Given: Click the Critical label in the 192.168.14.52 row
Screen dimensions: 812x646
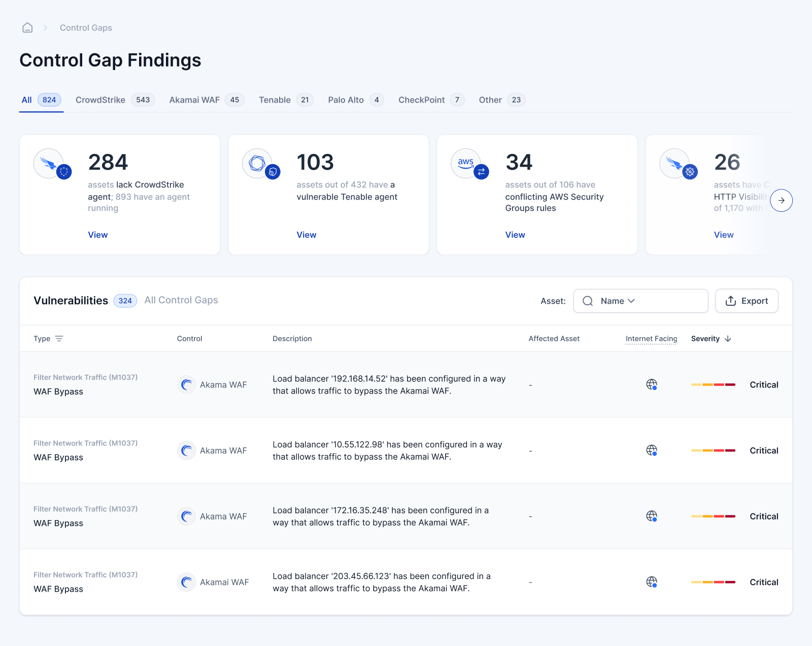Looking at the screenshot, I should (764, 385).
